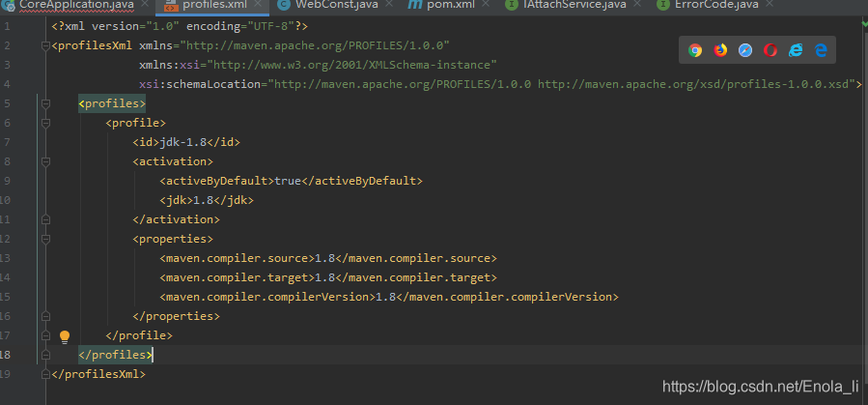Image resolution: width=868 pixels, height=405 pixels.
Task: Fold at the closing activation tag
Action: pyautogui.click(x=46, y=220)
